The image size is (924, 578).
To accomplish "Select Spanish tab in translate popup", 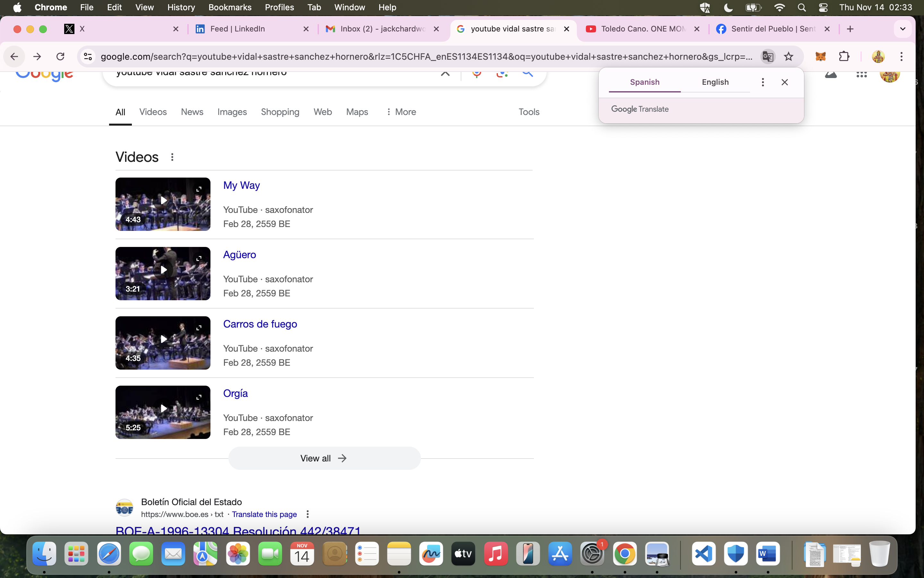I will coord(645,82).
